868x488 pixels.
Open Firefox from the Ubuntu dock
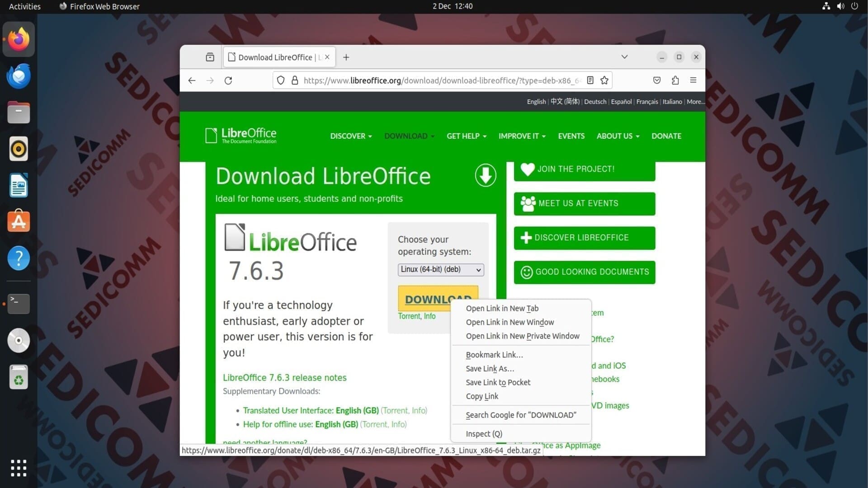19,39
